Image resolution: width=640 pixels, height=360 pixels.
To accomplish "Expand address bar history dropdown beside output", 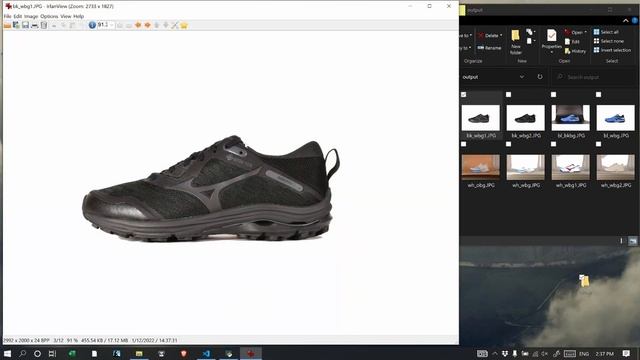I will (522, 77).
